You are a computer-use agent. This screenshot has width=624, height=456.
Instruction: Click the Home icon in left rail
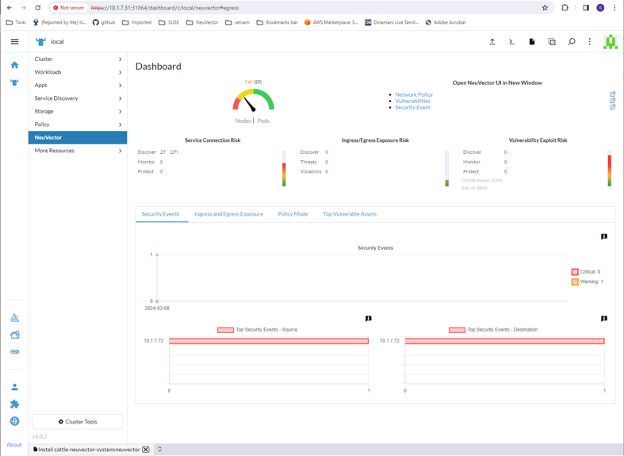(14, 65)
